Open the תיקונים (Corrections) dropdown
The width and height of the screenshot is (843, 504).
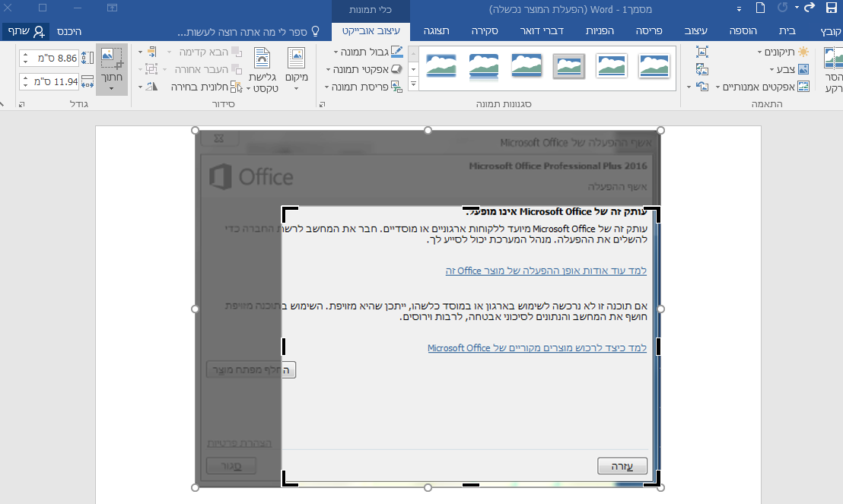783,52
